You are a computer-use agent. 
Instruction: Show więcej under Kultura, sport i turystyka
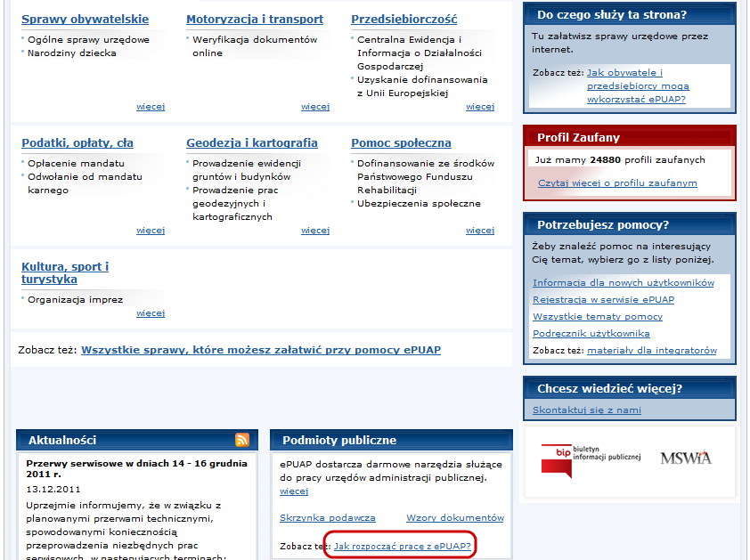click(x=151, y=312)
